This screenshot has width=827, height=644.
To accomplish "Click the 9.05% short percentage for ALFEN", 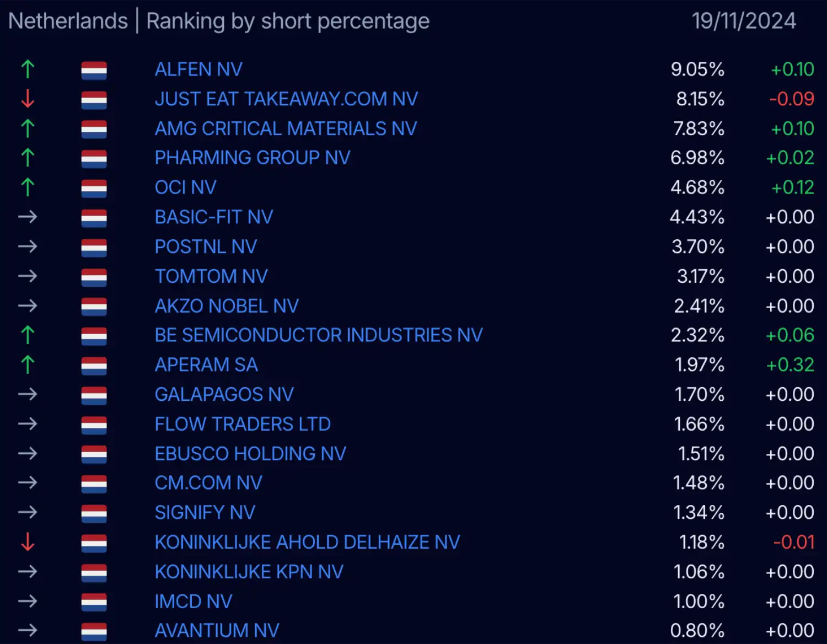I will (697, 69).
